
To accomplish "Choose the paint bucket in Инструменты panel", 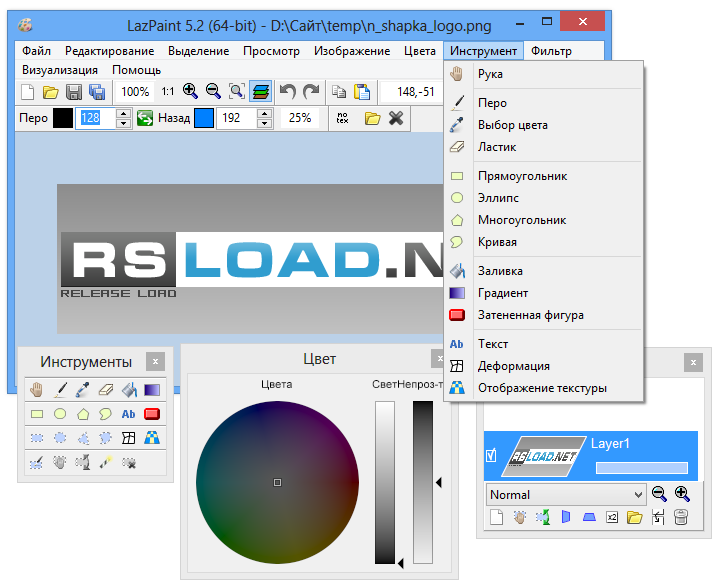I will [129, 390].
